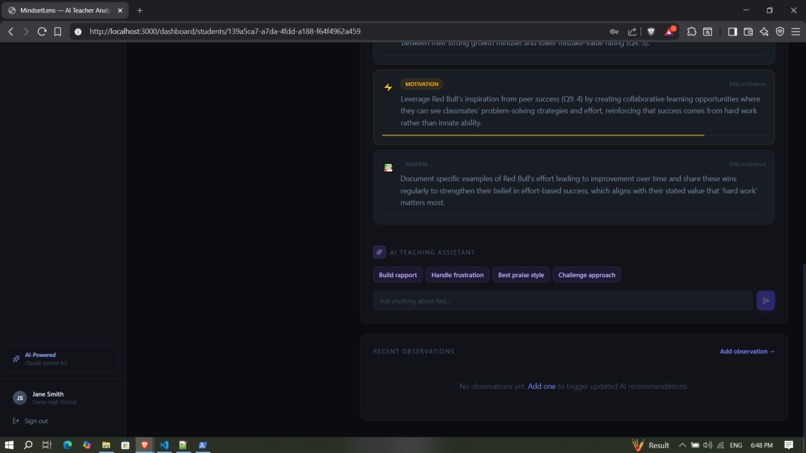
Task: Open the volume control in the tray
Action: pos(708,445)
